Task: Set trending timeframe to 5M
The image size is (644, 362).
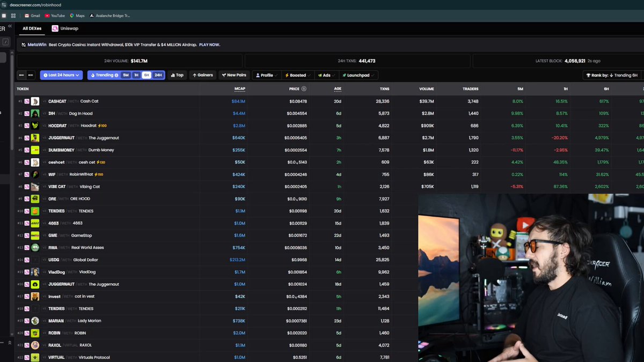Action: (x=126, y=75)
